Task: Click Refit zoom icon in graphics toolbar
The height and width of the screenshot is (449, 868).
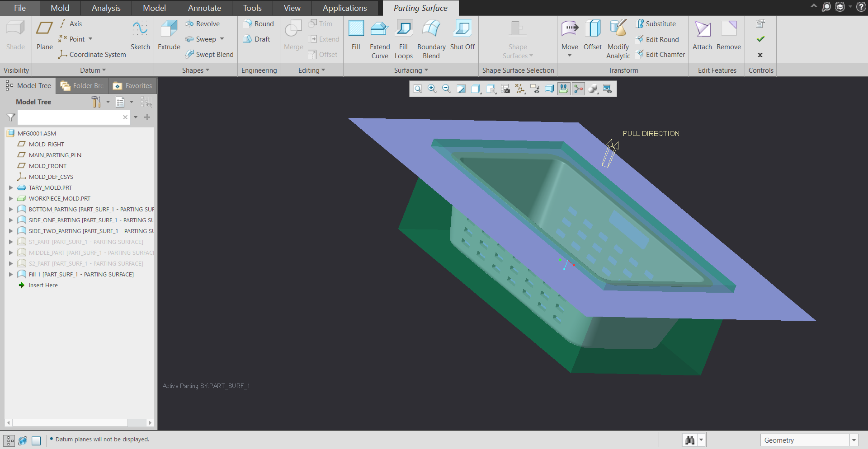Action: click(418, 89)
